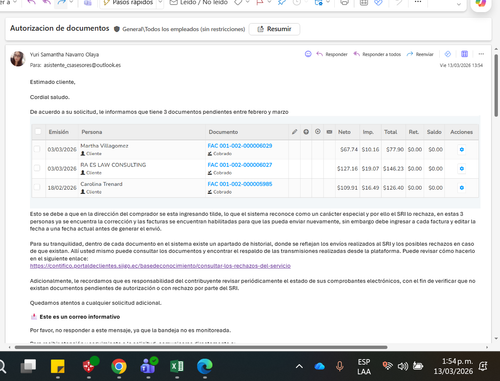
Task: Tick checkbox for RA ES LAW CONSULTING row
Action: pos(37,168)
